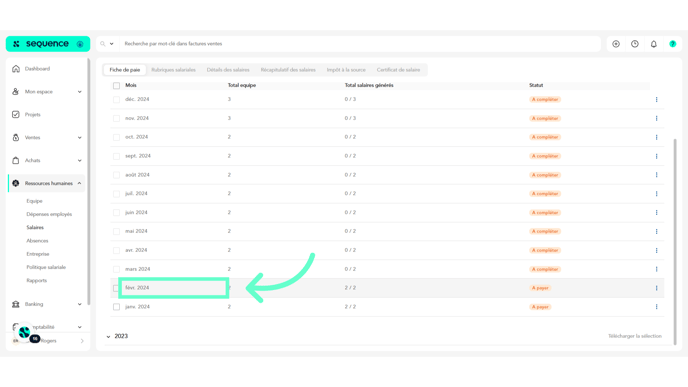
Task: Open the three-dot menu for juin 2024
Action: pos(656,212)
